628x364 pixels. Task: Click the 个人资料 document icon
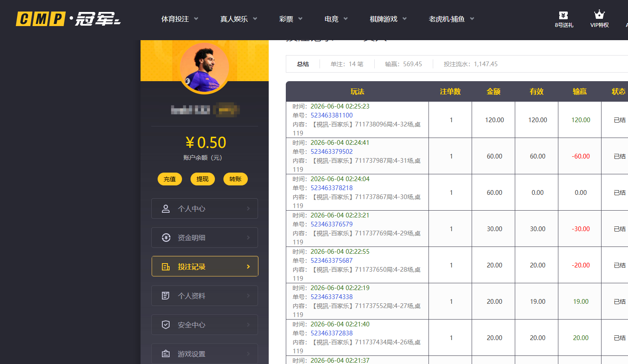pyautogui.click(x=166, y=296)
